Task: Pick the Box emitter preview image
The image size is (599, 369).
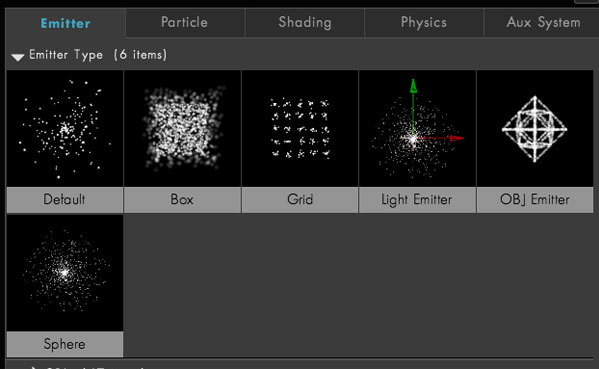Action: [182, 128]
